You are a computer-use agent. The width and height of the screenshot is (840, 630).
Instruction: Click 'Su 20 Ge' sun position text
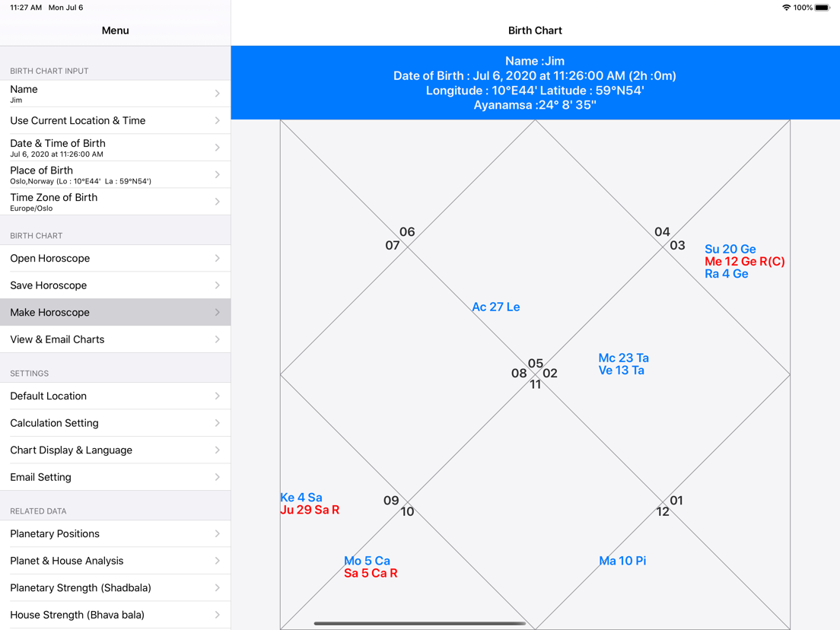730,249
